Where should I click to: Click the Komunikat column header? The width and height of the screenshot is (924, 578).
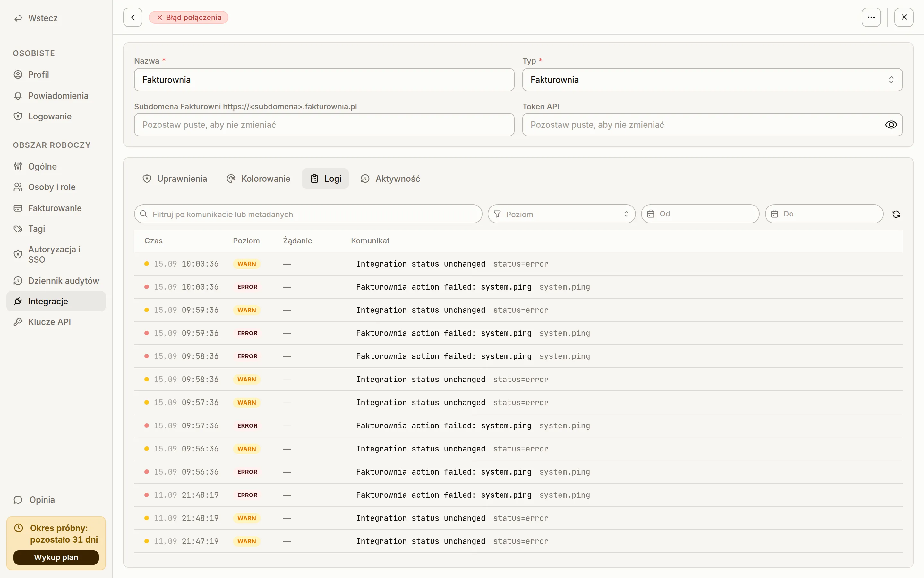[x=370, y=241]
